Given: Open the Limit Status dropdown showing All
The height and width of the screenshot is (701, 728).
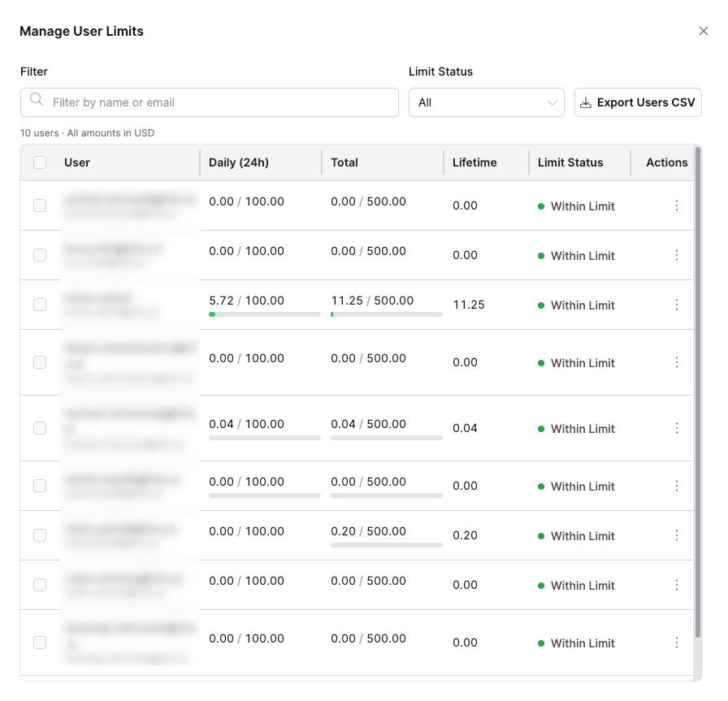Looking at the screenshot, I should pos(486,102).
